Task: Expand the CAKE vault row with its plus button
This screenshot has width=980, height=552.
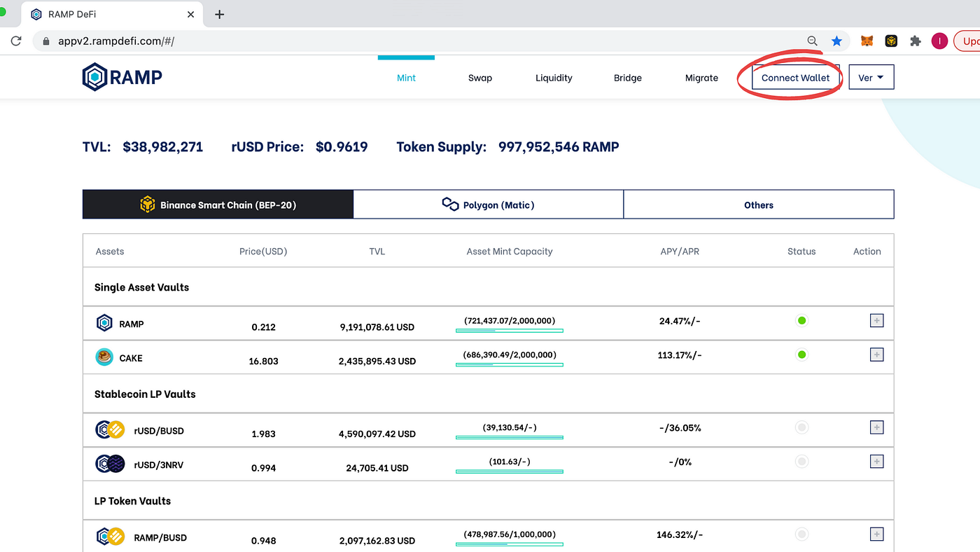Action: 876,354
